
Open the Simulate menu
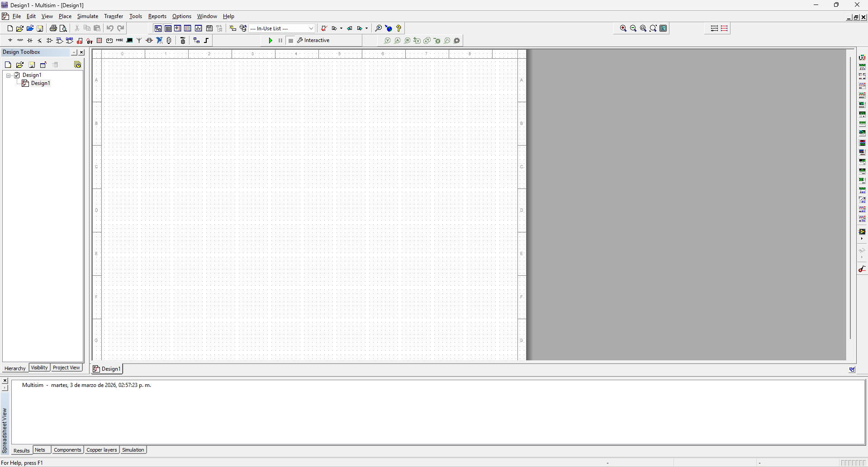pyautogui.click(x=88, y=16)
